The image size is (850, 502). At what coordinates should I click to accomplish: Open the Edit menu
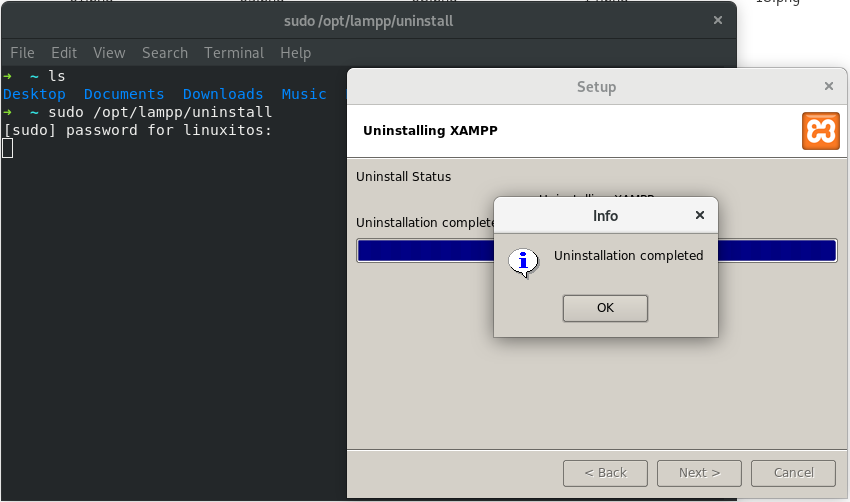point(64,53)
